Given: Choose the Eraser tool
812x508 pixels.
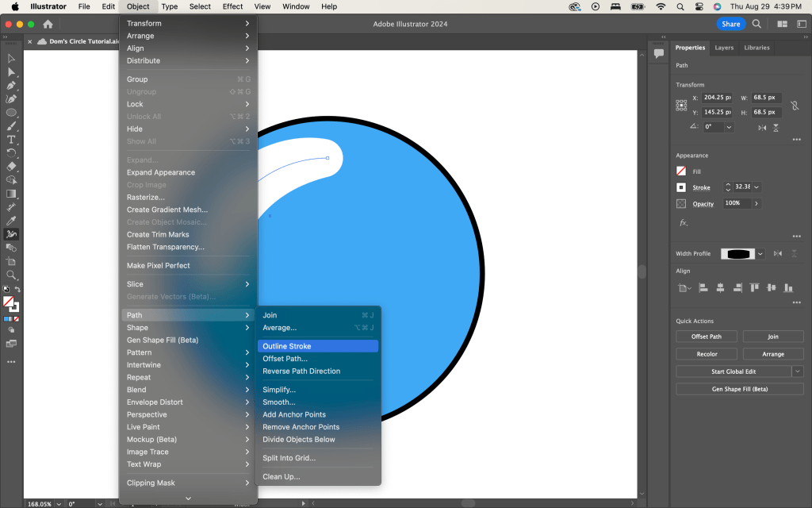Looking at the screenshot, I should tap(11, 167).
